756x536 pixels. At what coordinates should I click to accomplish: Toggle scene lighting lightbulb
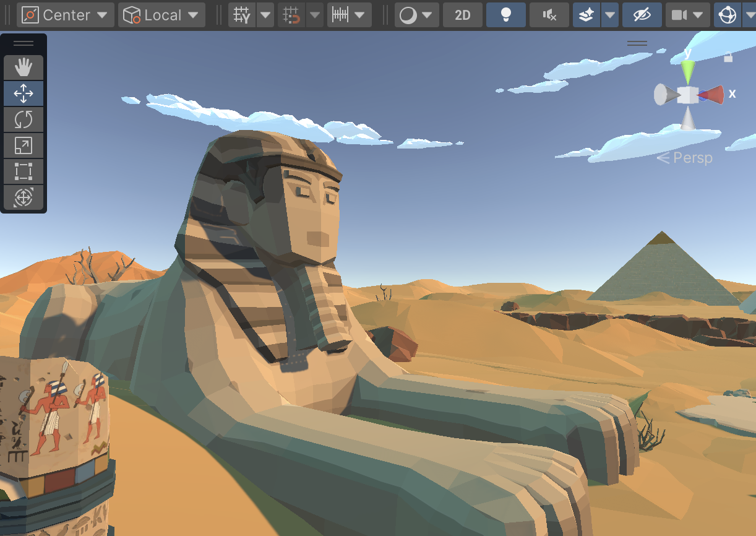point(506,15)
